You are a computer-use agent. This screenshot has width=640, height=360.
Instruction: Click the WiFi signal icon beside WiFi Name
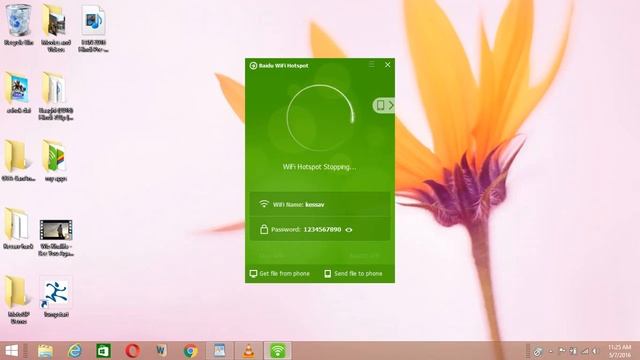click(x=264, y=204)
